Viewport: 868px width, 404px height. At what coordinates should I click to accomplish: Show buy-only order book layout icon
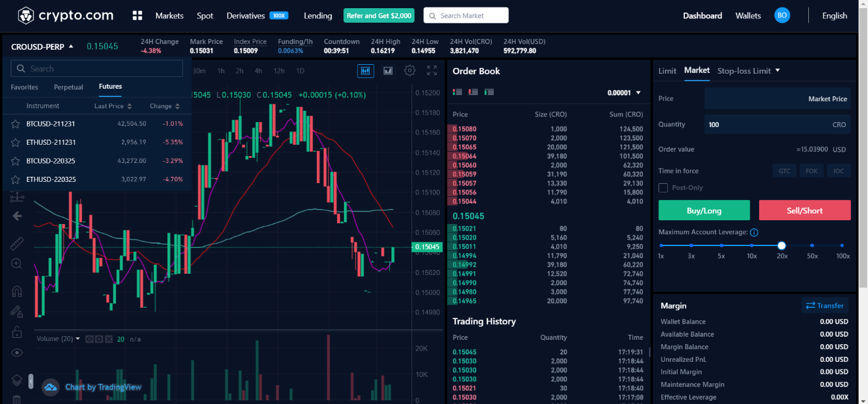[x=489, y=93]
